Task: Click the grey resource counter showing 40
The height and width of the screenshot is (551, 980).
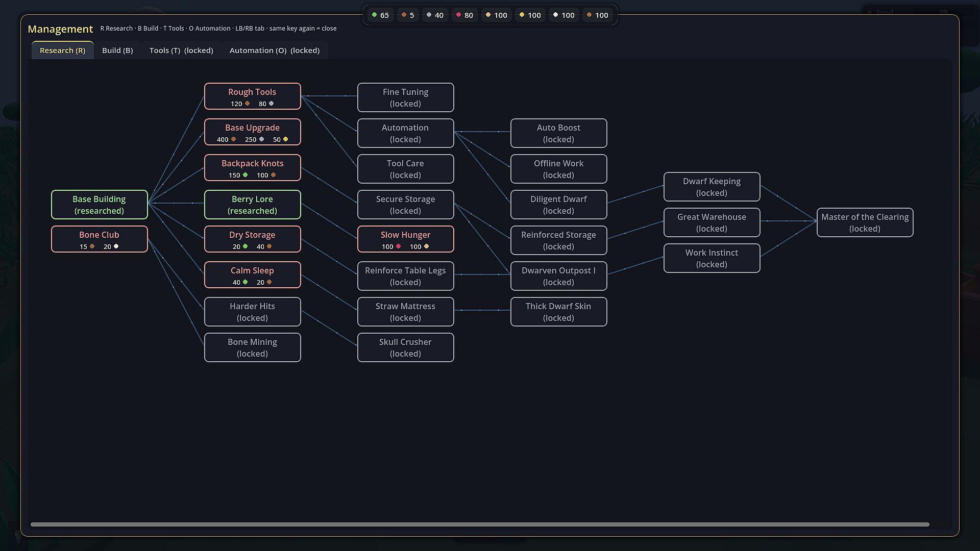Action: [x=435, y=15]
